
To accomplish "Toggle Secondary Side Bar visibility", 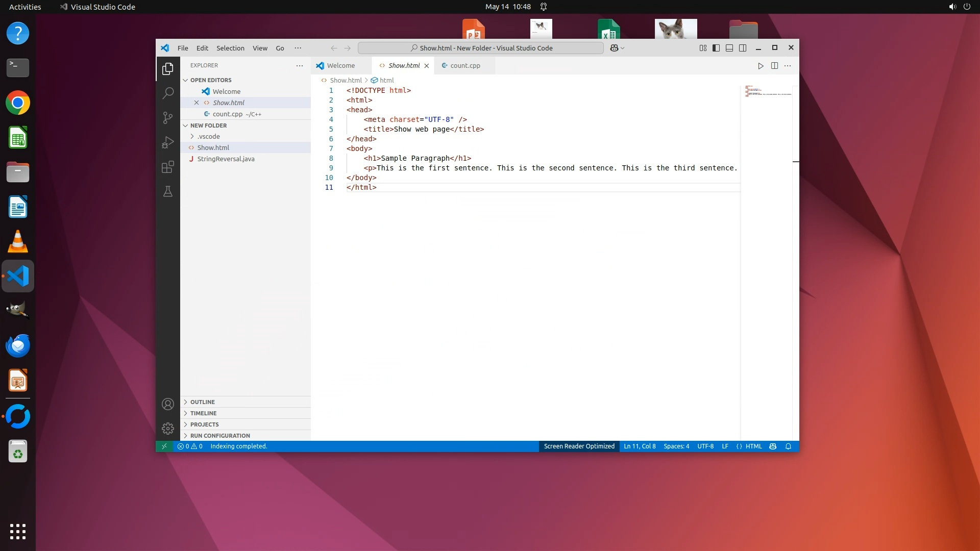I will click(743, 48).
